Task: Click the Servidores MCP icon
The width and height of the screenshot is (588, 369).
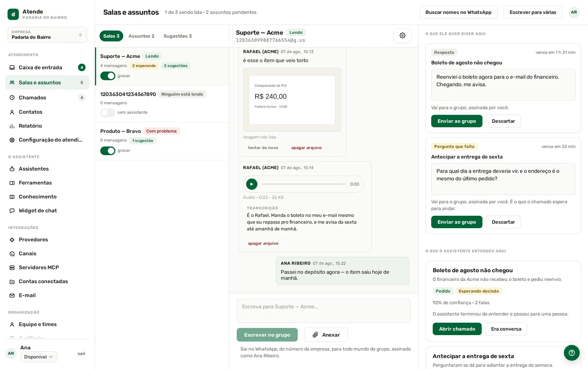Action: (12, 267)
